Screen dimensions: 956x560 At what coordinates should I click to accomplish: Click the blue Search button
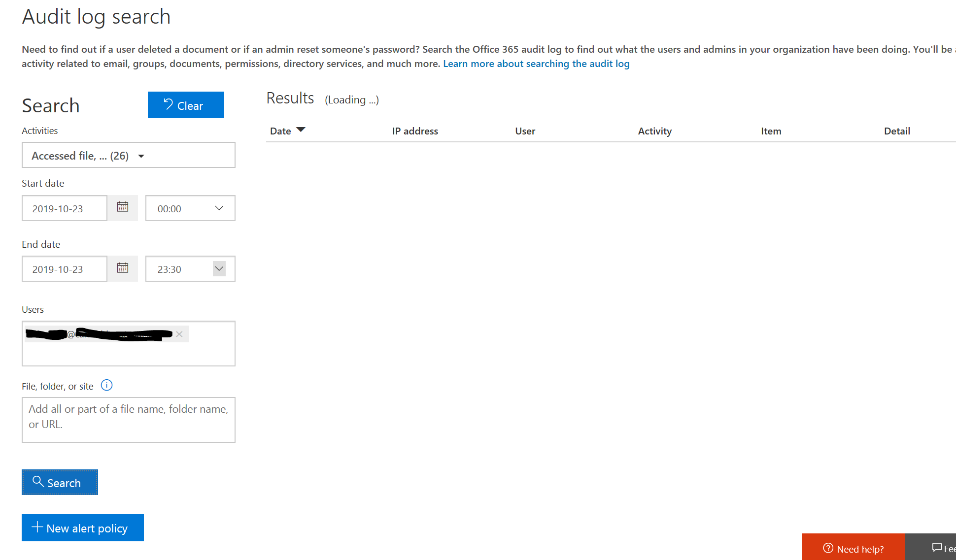60,482
